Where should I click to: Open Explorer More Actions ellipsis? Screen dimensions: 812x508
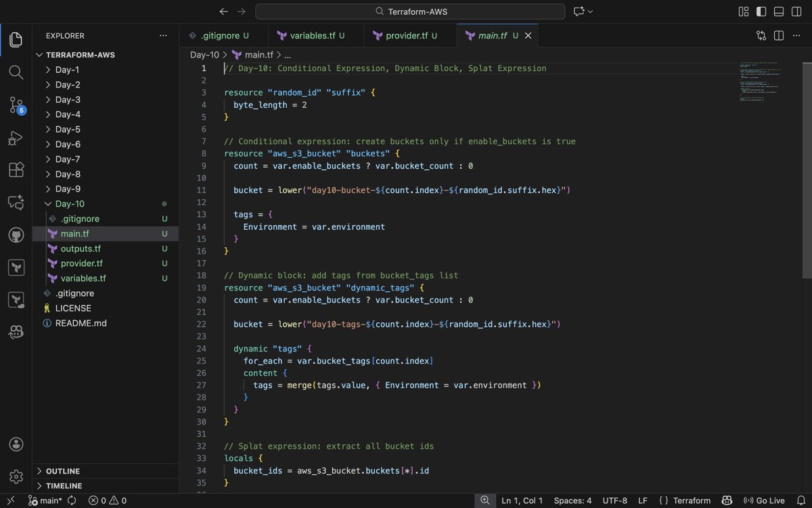[163, 35]
